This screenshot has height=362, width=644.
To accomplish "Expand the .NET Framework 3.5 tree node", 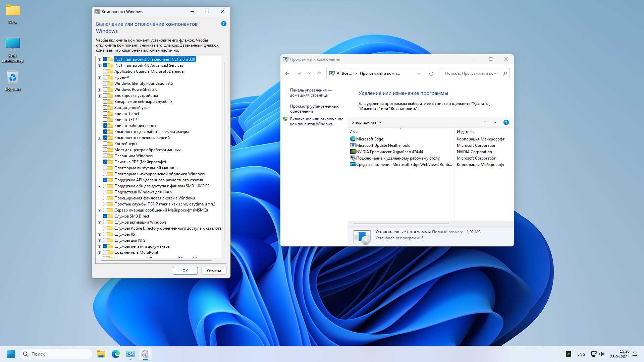I will tap(99, 60).
